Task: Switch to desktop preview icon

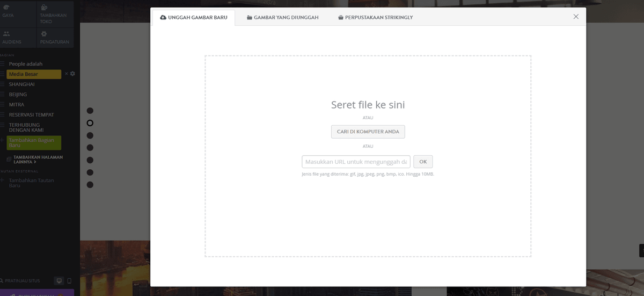Action: click(59, 281)
